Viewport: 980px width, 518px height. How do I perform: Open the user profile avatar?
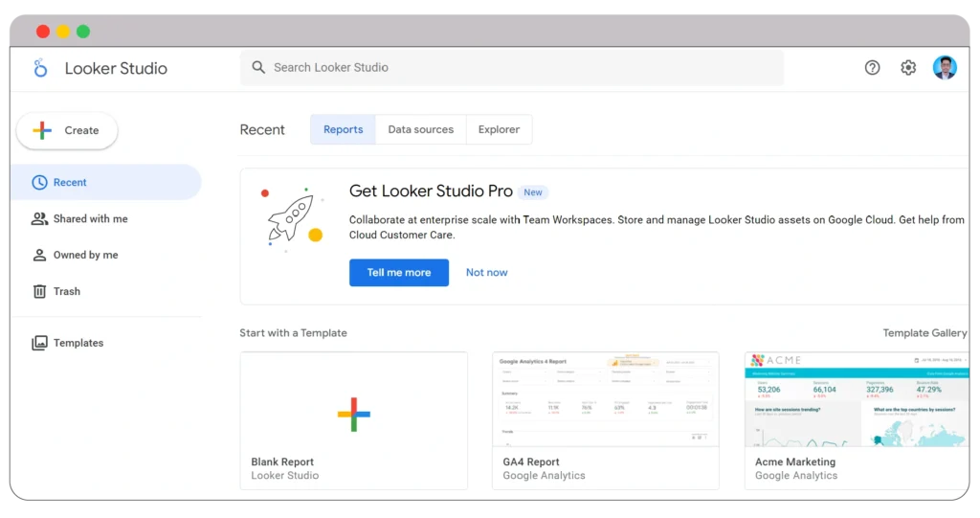pos(945,68)
